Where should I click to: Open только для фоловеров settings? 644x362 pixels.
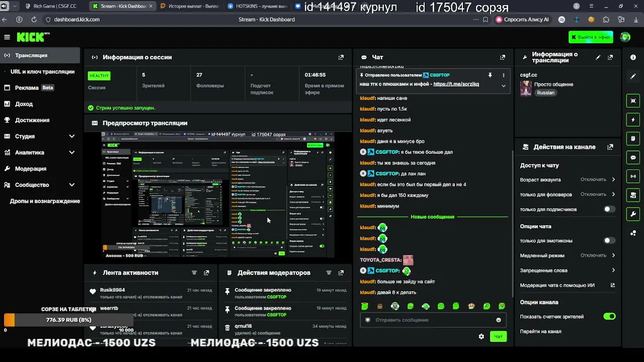[x=568, y=195]
